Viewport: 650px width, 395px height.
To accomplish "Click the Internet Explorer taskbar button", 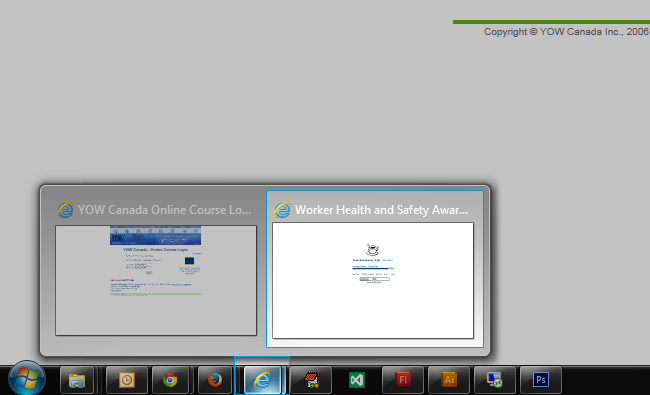I will pos(262,380).
